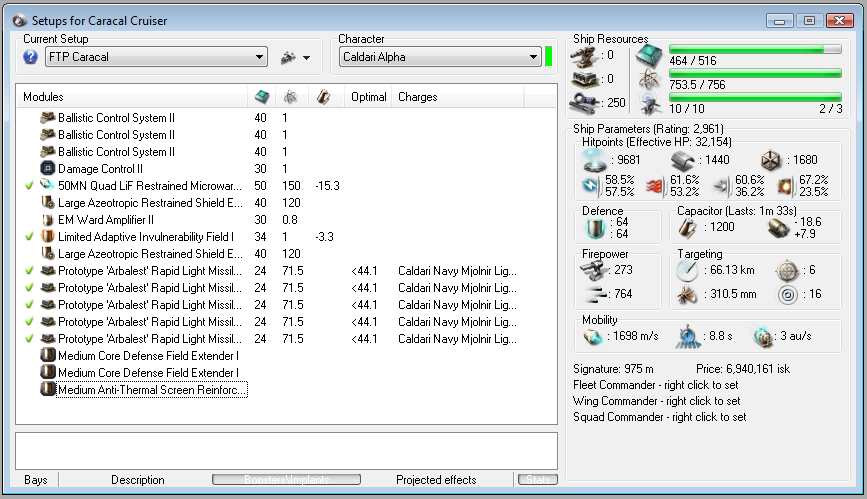The height and width of the screenshot is (499, 867).
Task: Click Fleet Commander - right click to set
Action: 655,385
